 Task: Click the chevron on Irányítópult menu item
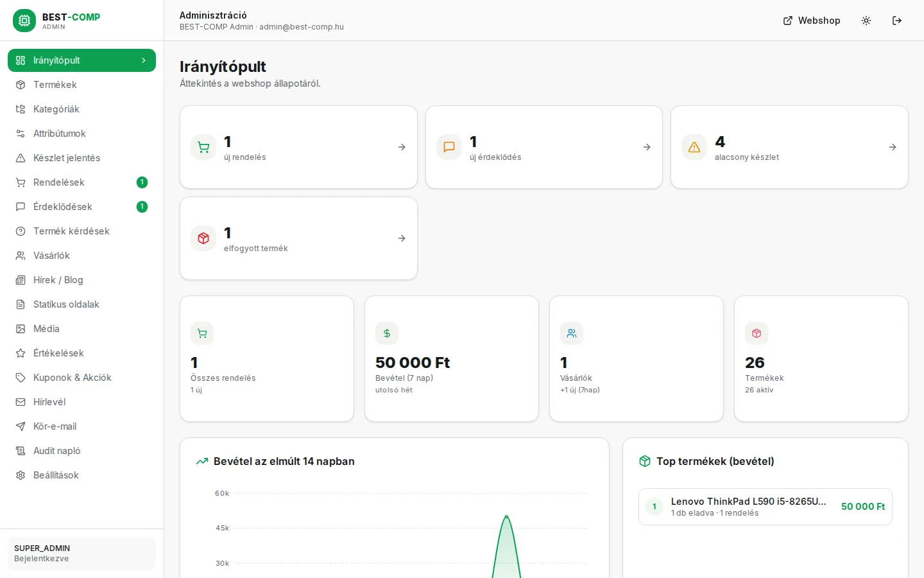click(144, 60)
